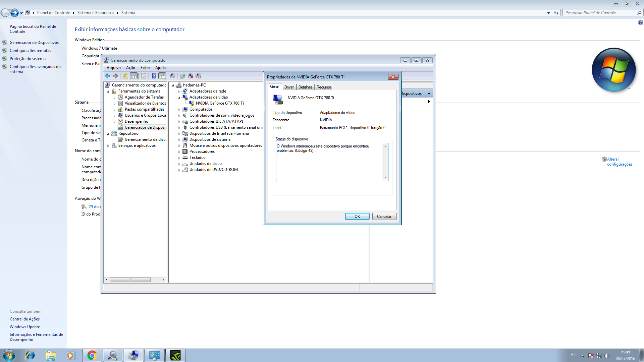Click the uninstall device icon with red X
Viewport: 644px width, 362px height.
[x=191, y=76]
